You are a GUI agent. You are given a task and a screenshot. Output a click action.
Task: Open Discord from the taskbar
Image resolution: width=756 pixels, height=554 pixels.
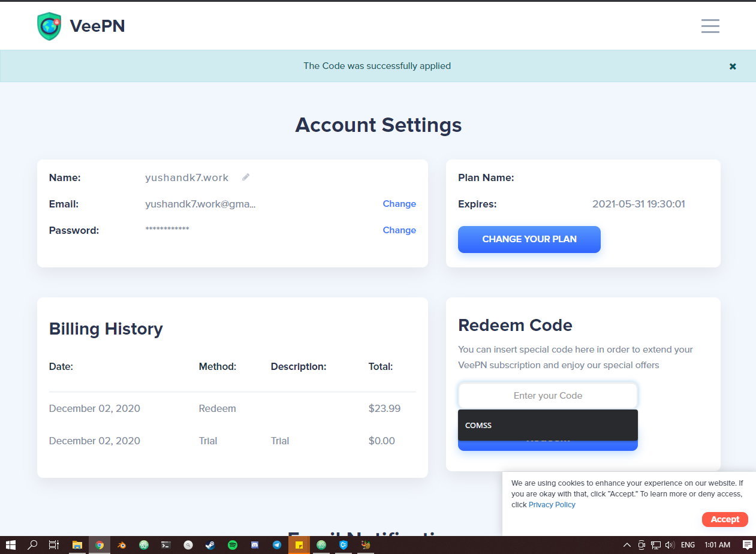point(255,545)
